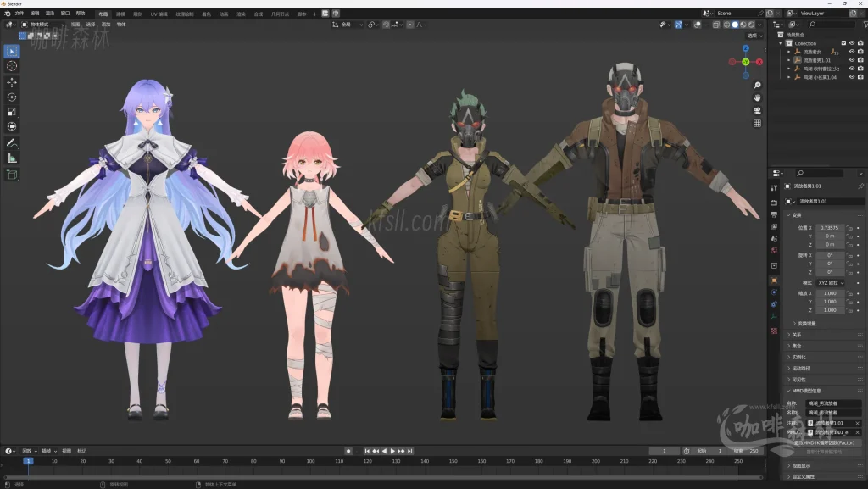The image size is (868, 489).
Task: Expand the 流放者男1.01 outliner item
Action: pos(789,59)
